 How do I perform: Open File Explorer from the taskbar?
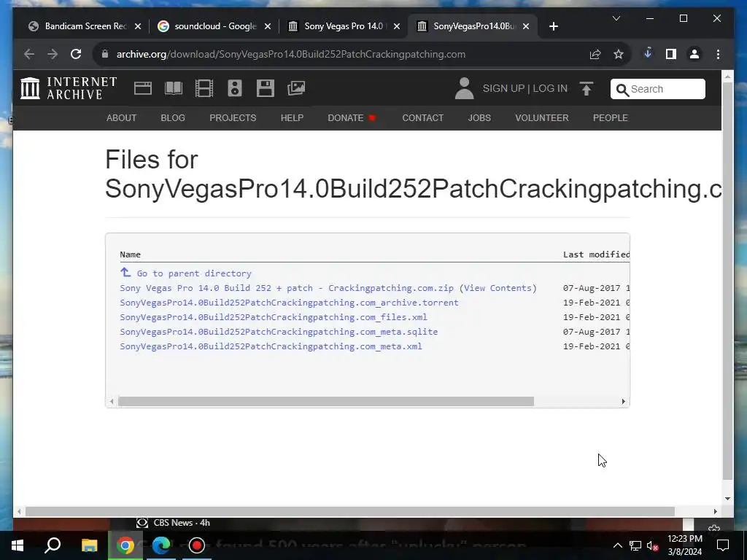click(89, 545)
